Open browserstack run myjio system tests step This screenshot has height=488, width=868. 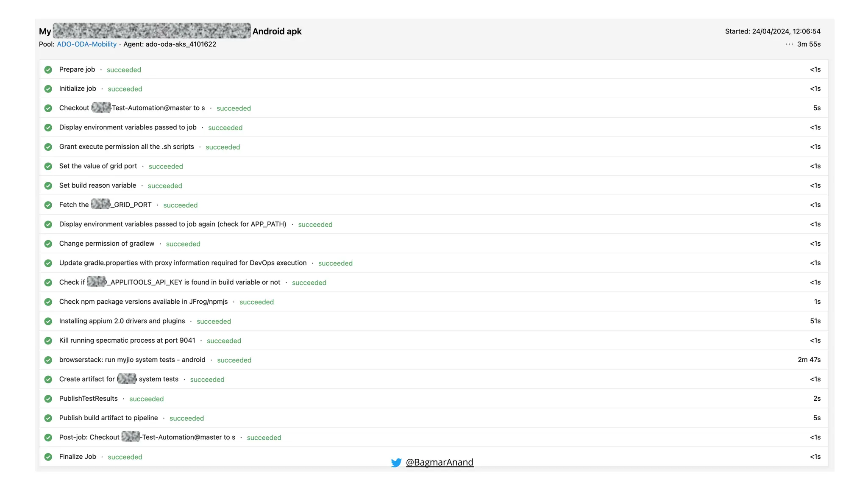pyautogui.click(x=132, y=360)
